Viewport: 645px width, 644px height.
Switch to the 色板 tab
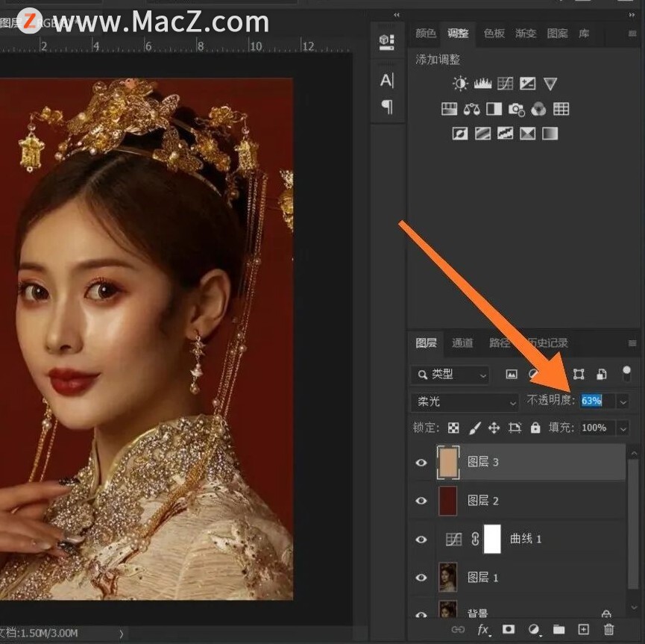point(494,34)
